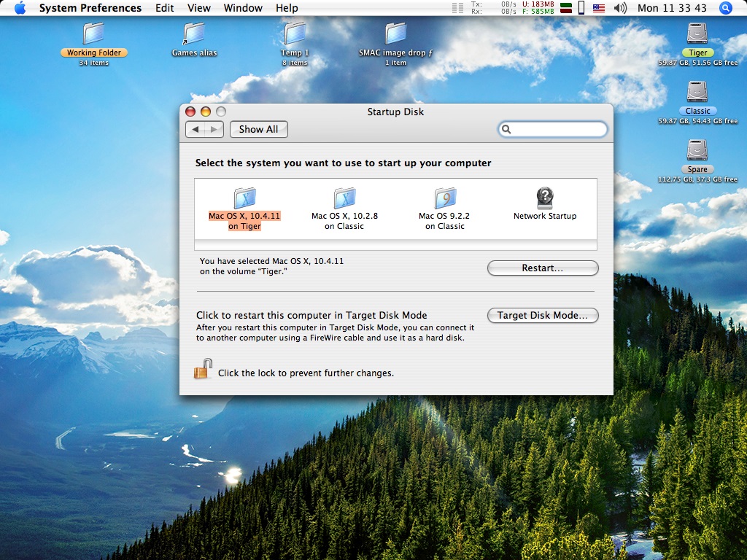Open the Window menu
This screenshot has width=747, height=560.
tap(243, 8)
